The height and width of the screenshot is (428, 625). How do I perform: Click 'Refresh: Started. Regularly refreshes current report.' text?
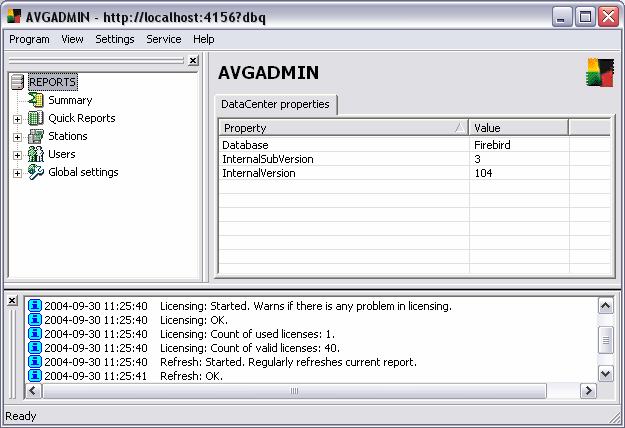[x=288, y=362]
